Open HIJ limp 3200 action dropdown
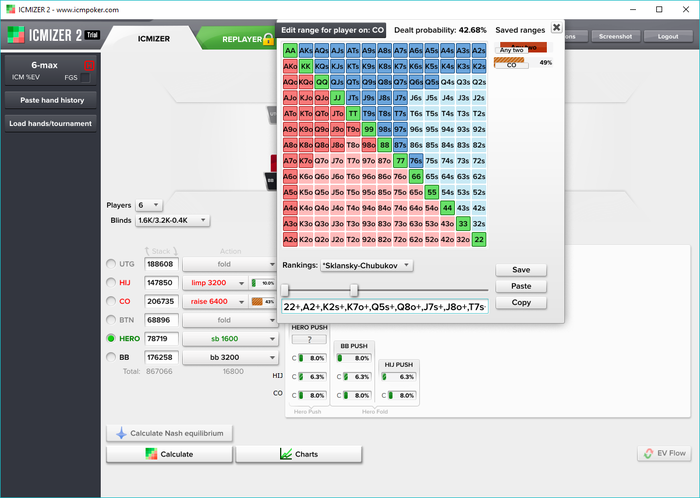 [x=215, y=283]
